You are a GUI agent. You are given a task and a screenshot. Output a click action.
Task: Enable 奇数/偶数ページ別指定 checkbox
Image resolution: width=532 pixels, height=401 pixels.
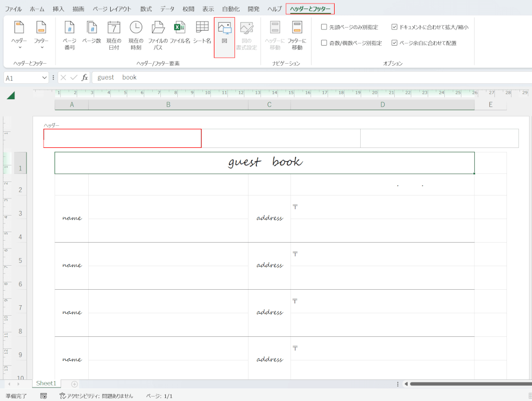pyautogui.click(x=324, y=43)
